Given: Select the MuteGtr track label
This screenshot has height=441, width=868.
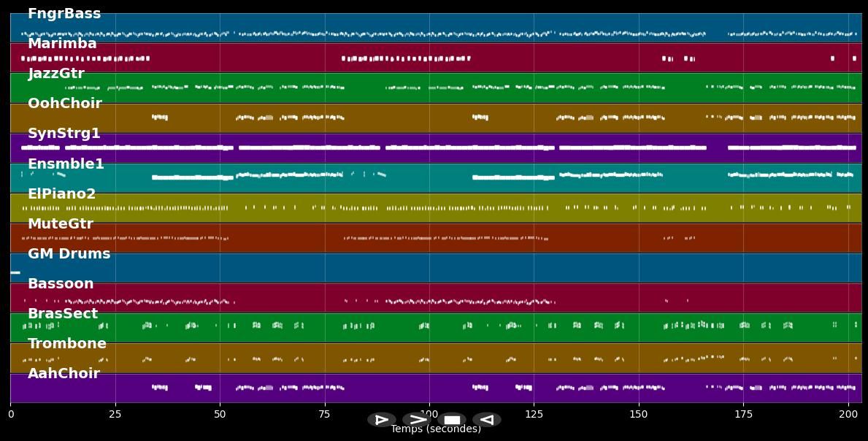Looking at the screenshot, I should [61, 224].
